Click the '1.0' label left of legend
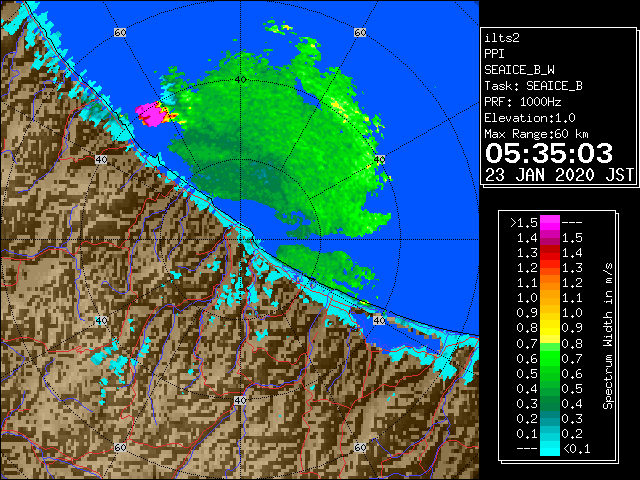 527,298
